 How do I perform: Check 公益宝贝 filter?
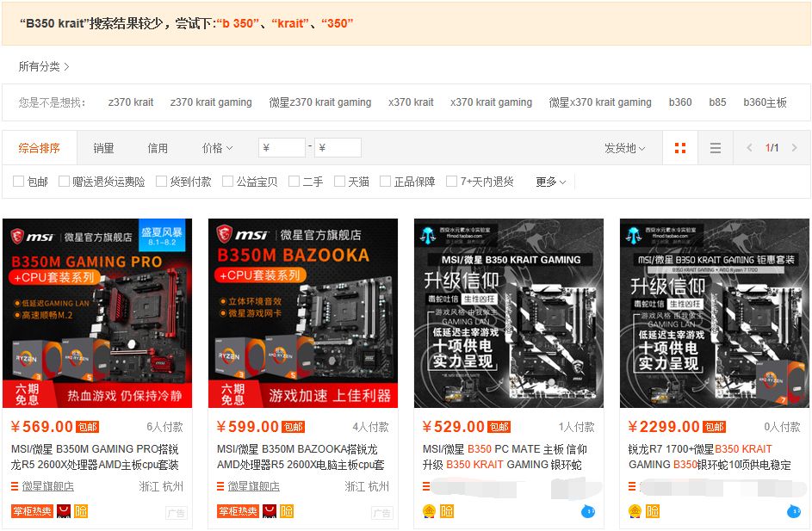pyautogui.click(x=228, y=182)
